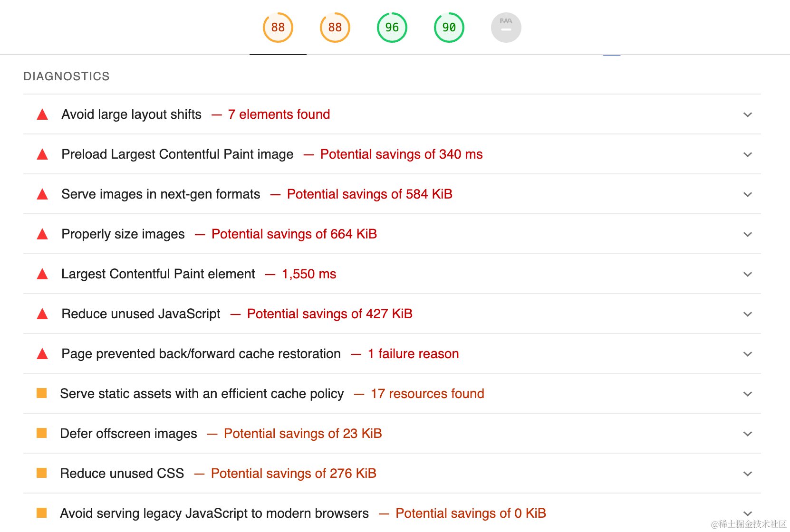Click the Avoid large layout shifts title
Viewport: 790px width, 532px height.
coord(132,114)
